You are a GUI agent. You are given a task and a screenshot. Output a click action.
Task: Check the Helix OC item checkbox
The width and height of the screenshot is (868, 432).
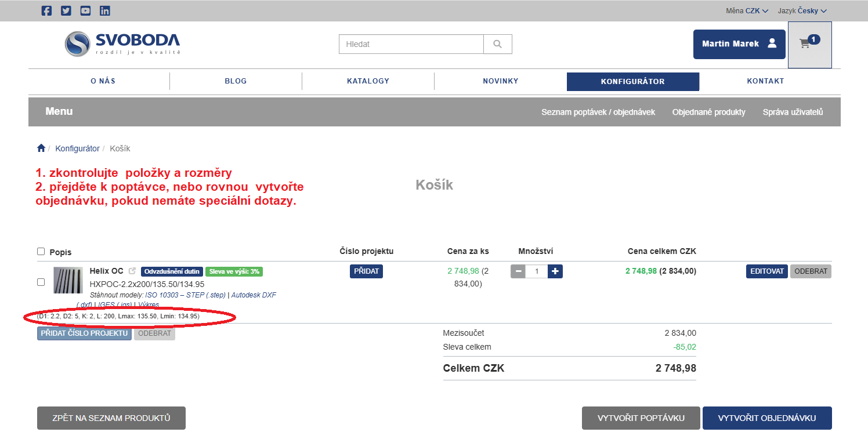click(41, 282)
